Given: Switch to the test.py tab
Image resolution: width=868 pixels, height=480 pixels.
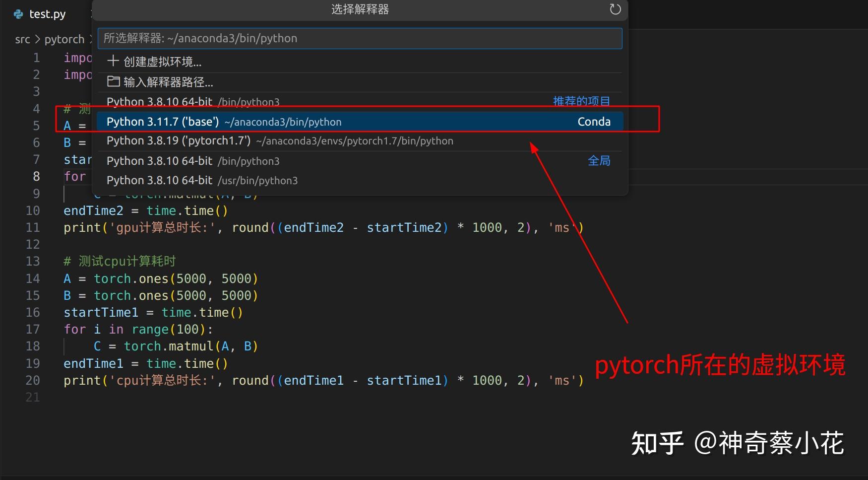Looking at the screenshot, I should (47, 13).
